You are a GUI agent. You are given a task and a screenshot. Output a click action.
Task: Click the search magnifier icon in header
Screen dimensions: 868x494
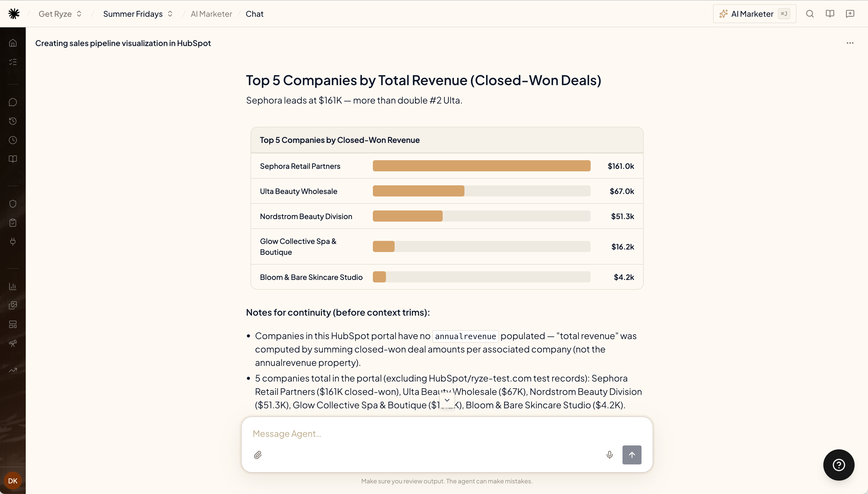coord(810,14)
